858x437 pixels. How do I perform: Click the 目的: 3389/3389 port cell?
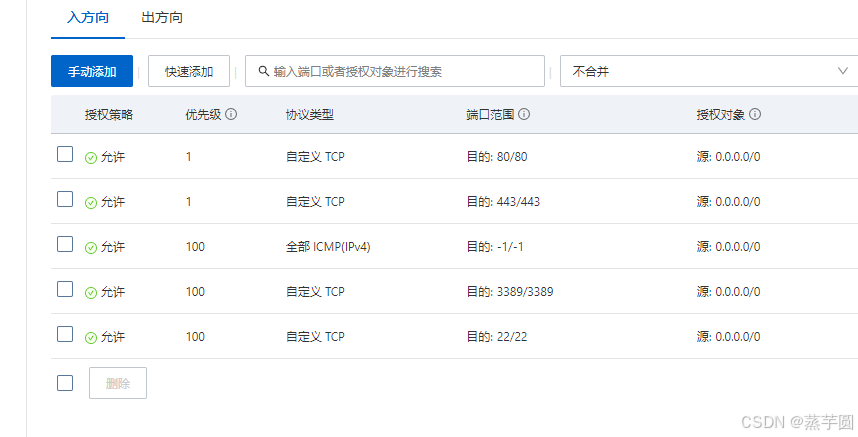pyautogui.click(x=509, y=292)
